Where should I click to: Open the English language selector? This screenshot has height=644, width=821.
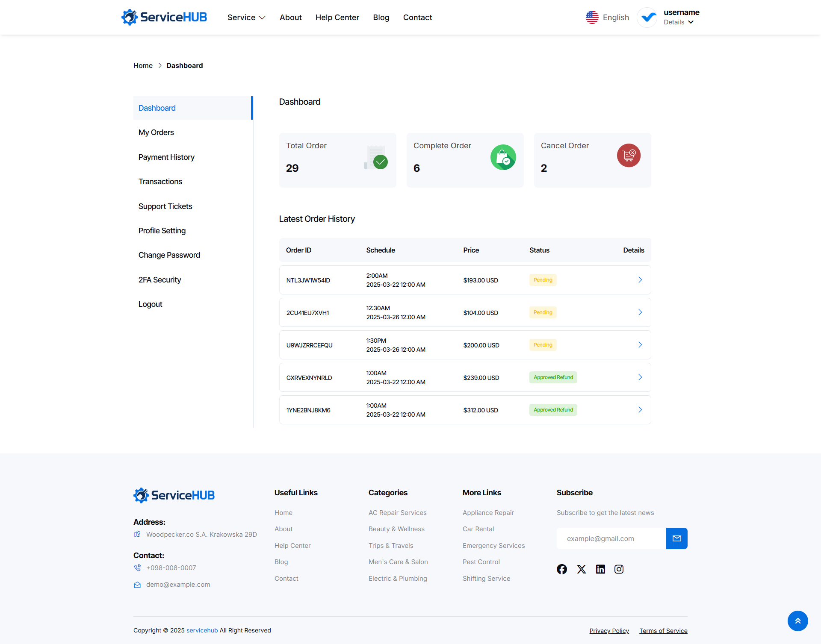pyautogui.click(x=607, y=18)
